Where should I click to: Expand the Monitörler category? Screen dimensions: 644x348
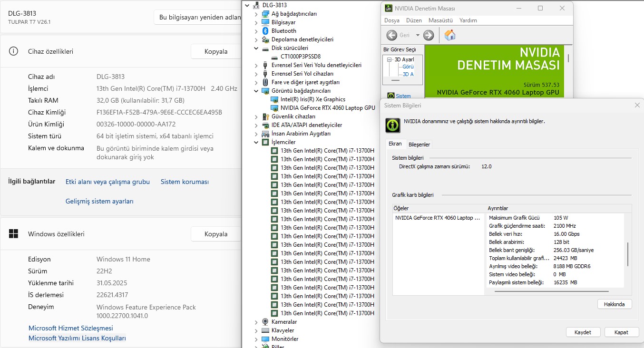256,339
